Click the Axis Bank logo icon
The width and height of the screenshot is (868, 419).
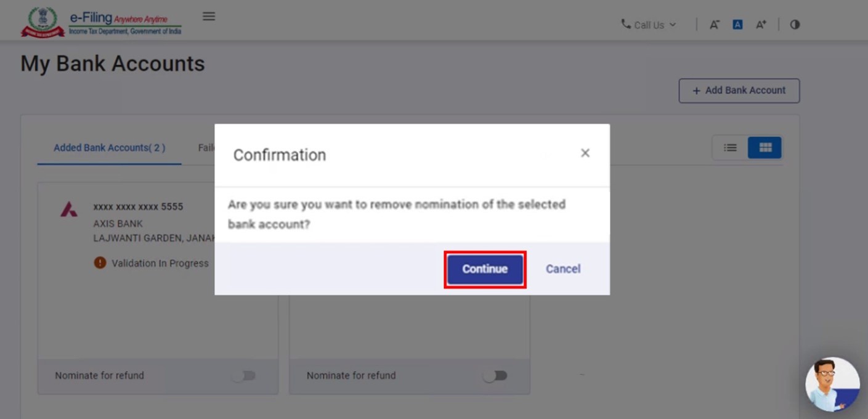[x=69, y=210]
